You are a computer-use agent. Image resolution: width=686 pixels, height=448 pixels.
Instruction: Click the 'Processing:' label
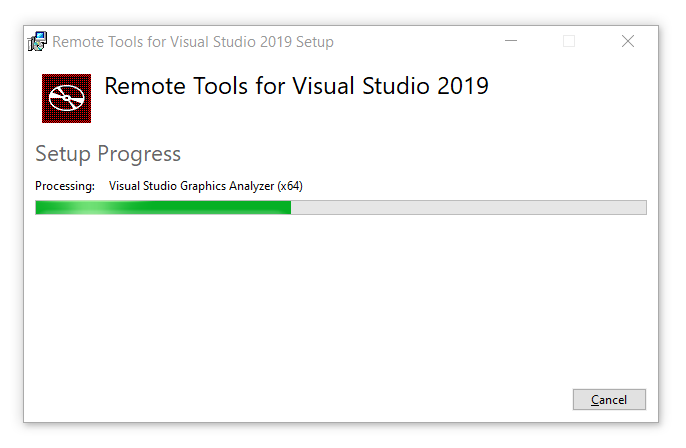tap(65, 186)
